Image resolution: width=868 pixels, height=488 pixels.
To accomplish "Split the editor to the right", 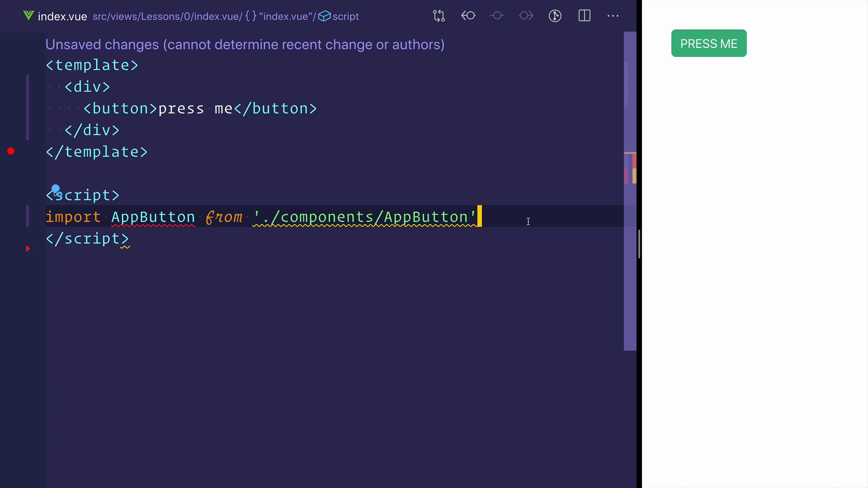I will [584, 16].
